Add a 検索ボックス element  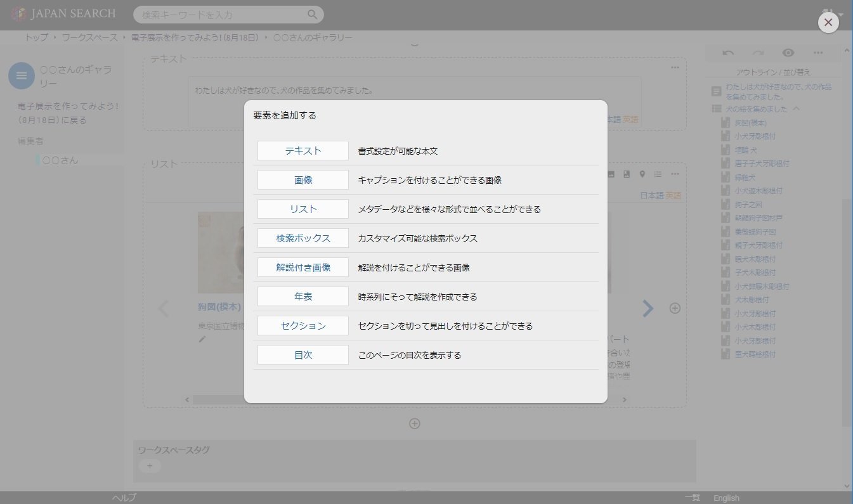click(x=303, y=238)
